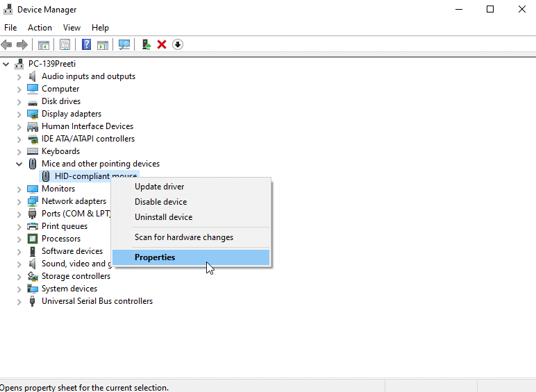Choose Scan for hardware changes in context menu
The image size is (536, 392).
tap(191, 237)
